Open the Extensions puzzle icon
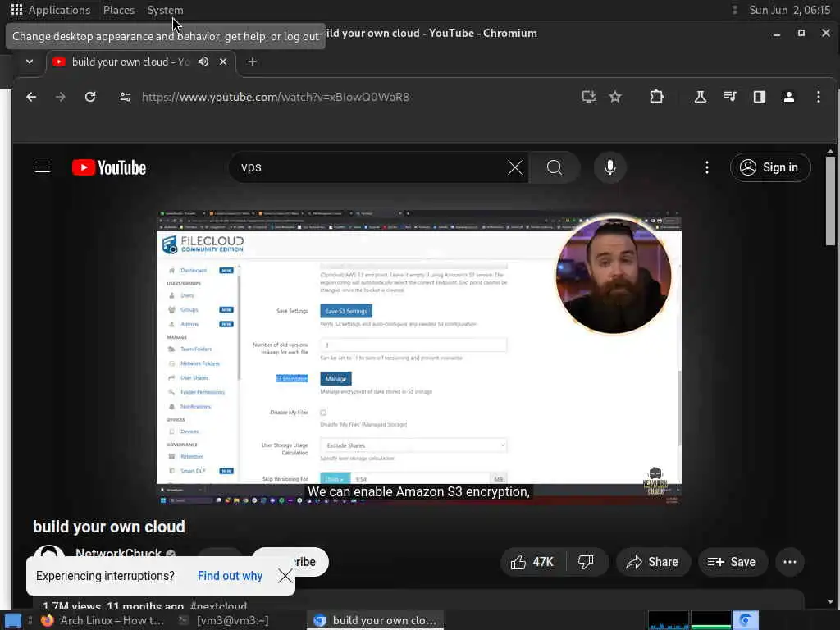Viewport: 840px width, 630px height. point(656,97)
